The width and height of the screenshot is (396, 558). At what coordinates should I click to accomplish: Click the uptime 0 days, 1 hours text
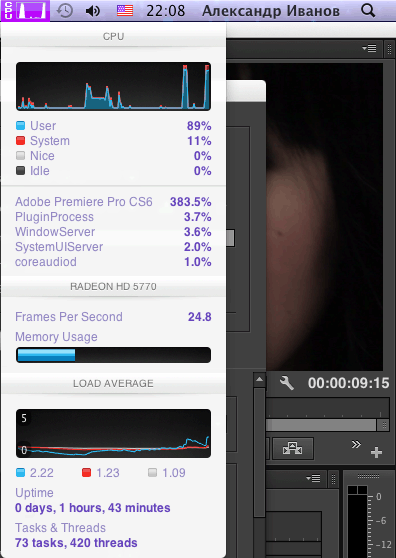point(93,508)
